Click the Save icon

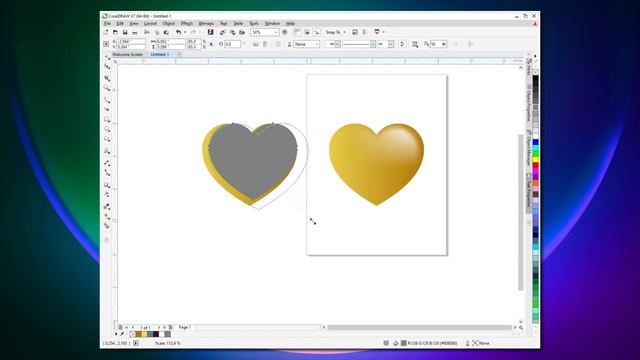pyautogui.click(x=125, y=32)
